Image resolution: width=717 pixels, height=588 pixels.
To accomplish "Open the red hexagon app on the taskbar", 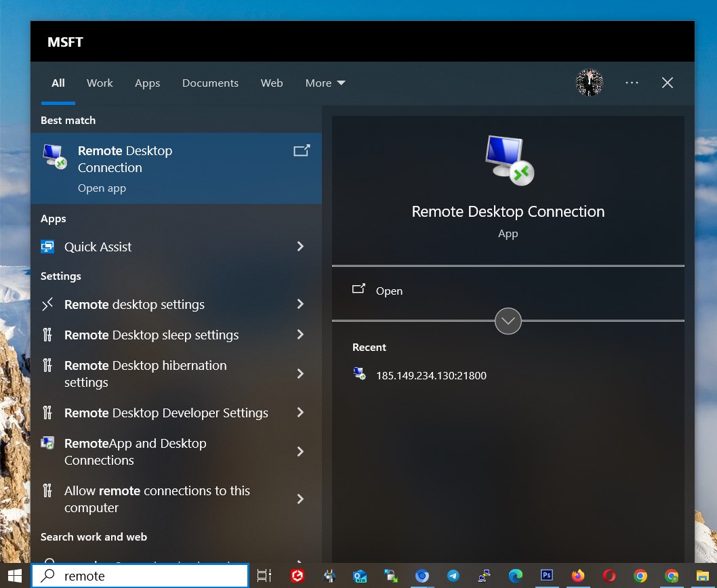I will [x=298, y=576].
